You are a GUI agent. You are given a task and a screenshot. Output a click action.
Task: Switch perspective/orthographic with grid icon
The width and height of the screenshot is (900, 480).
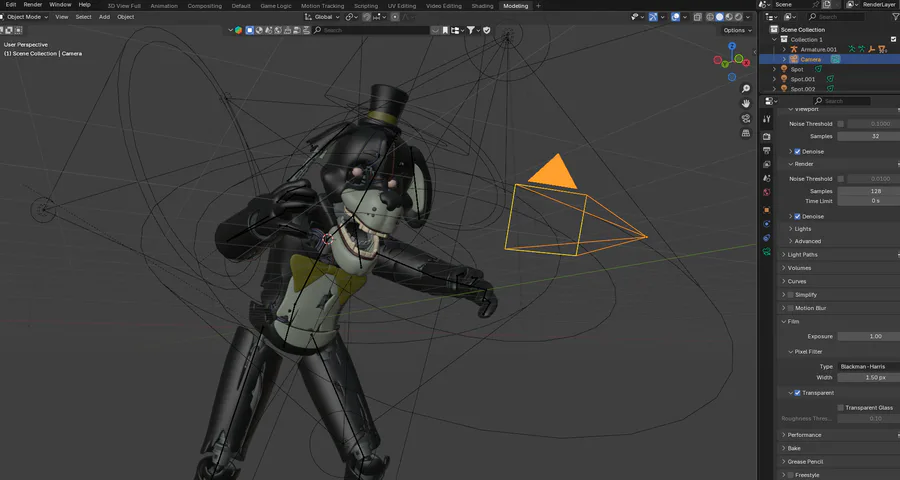point(746,133)
